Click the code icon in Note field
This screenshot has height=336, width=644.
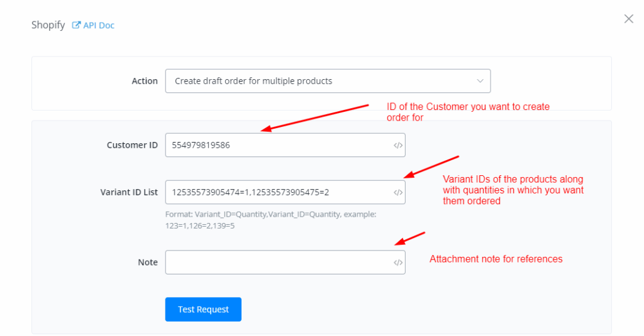pyautogui.click(x=397, y=263)
